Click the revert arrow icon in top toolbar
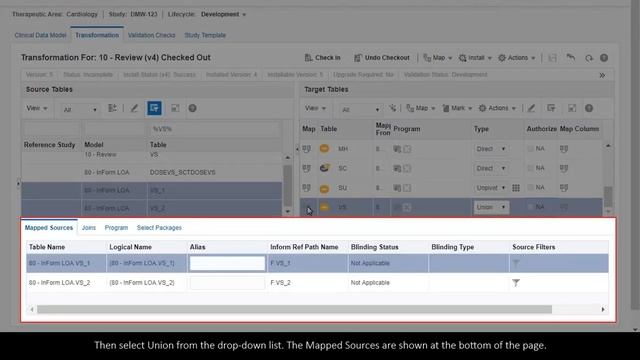 (571, 58)
